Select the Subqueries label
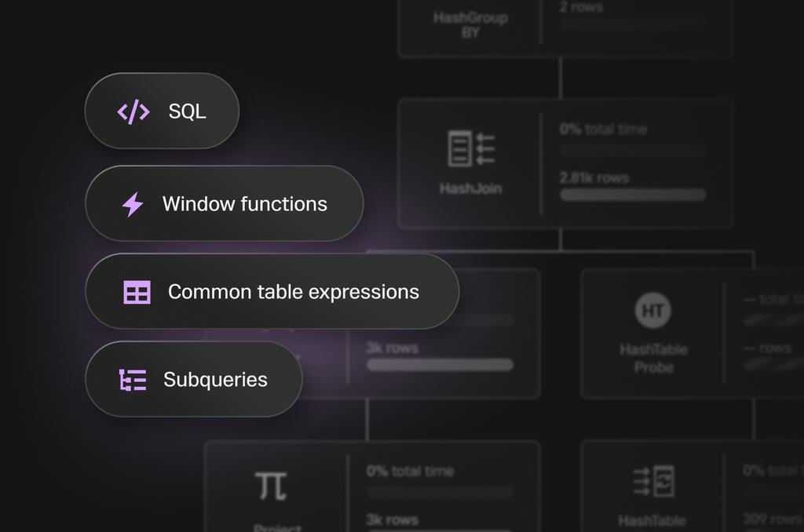Screen dimensions: 804x532 click(215, 380)
